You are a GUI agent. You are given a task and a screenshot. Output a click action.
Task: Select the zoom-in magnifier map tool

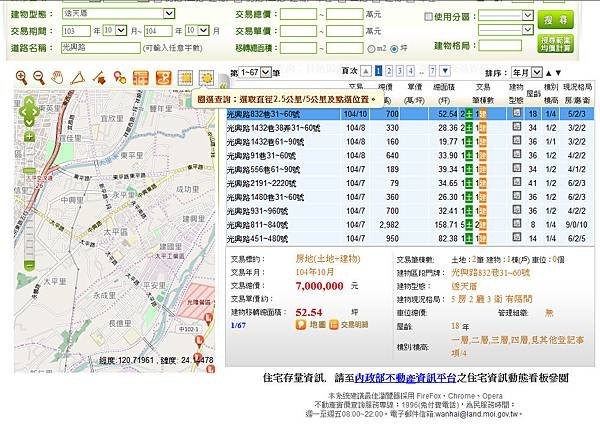[21, 78]
